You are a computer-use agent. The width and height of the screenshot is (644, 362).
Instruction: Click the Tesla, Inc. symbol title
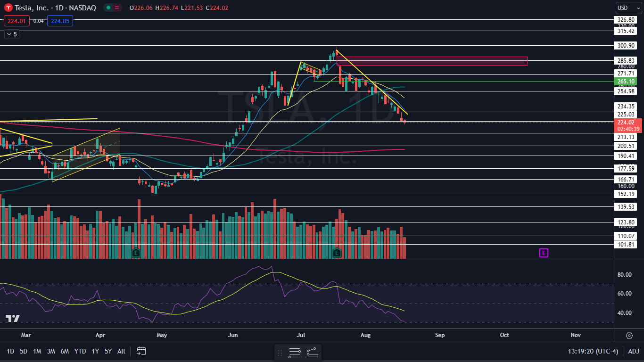[x=33, y=8]
